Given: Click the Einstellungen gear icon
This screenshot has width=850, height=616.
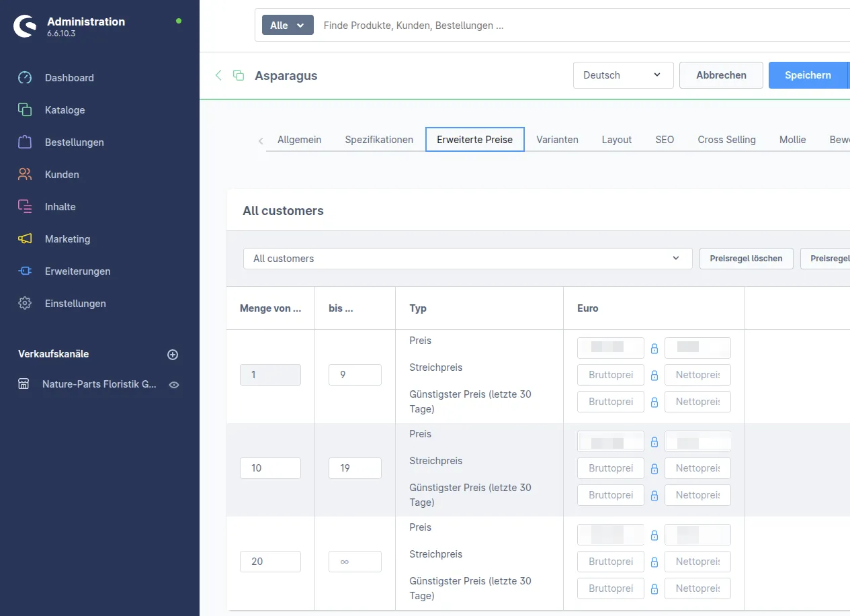Looking at the screenshot, I should pyautogui.click(x=25, y=304).
